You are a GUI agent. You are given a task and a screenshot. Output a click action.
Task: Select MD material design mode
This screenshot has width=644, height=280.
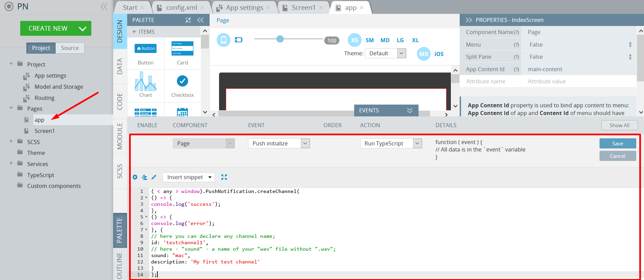[x=424, y=54]
